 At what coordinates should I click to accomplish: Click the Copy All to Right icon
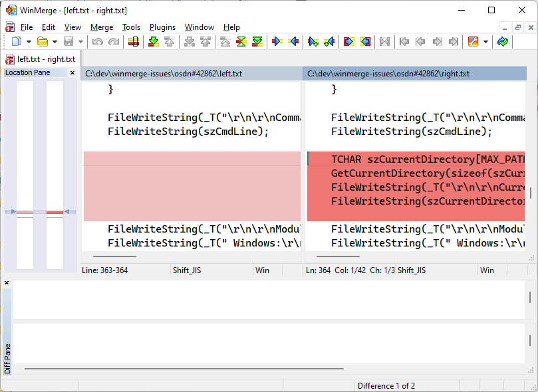[x=348, y=42]
